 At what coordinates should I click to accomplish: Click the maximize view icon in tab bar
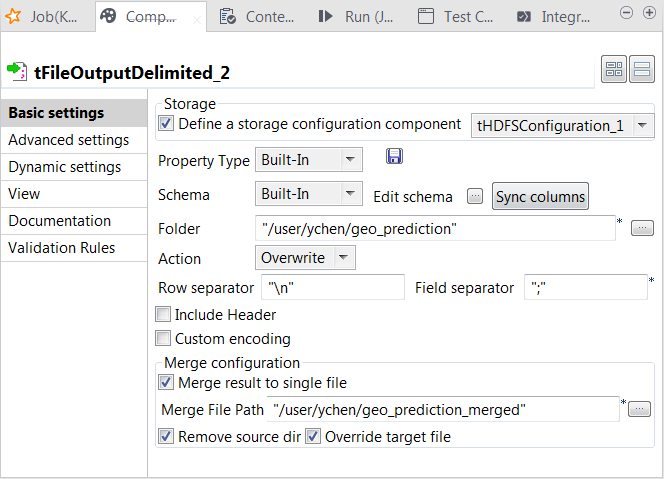[x=648, y=13]
